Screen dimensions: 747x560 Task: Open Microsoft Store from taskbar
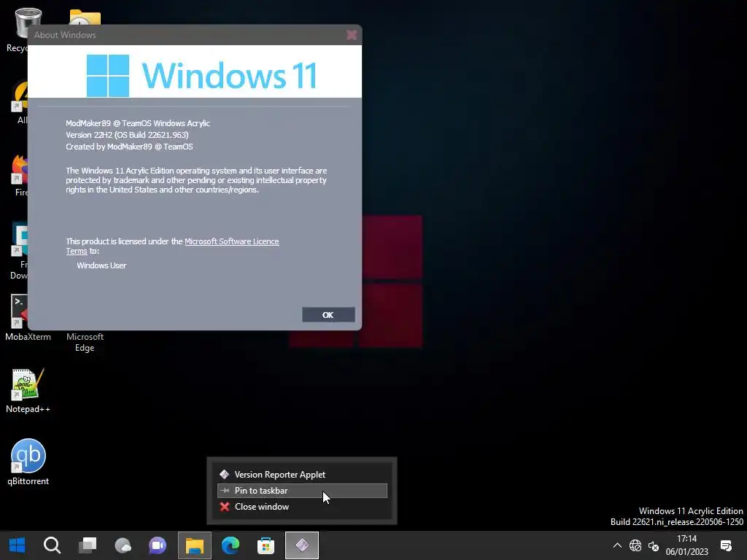tap(266, 545)
